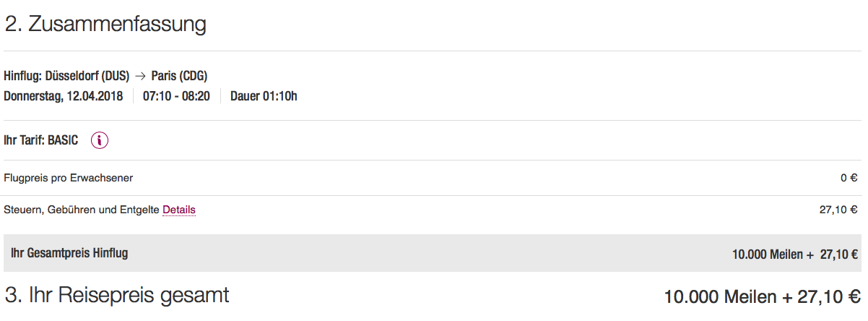The height and width of the screenshot is (321, 868).
Task: Open the Details link for taxes
Action: pyautogui.click(x=179, y=210)
